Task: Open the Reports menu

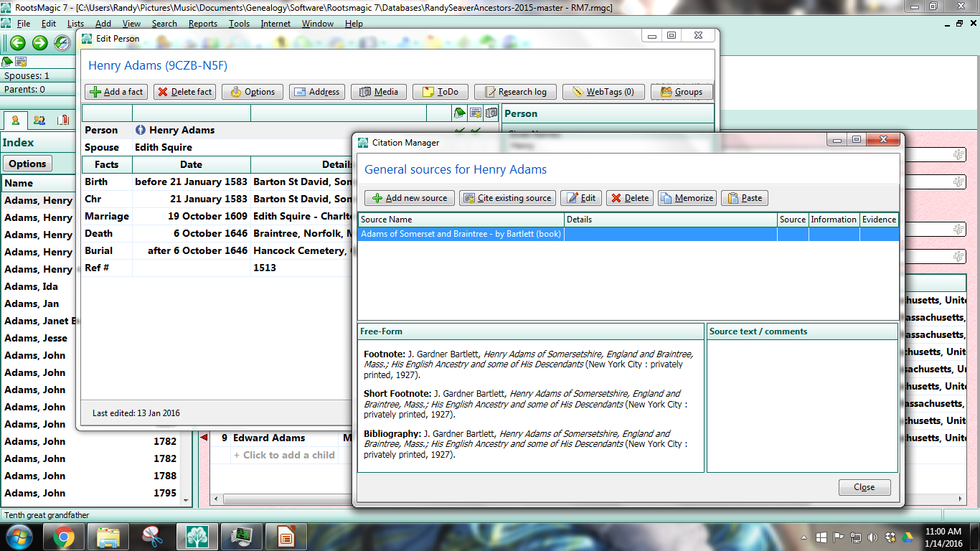Action: 203,24
